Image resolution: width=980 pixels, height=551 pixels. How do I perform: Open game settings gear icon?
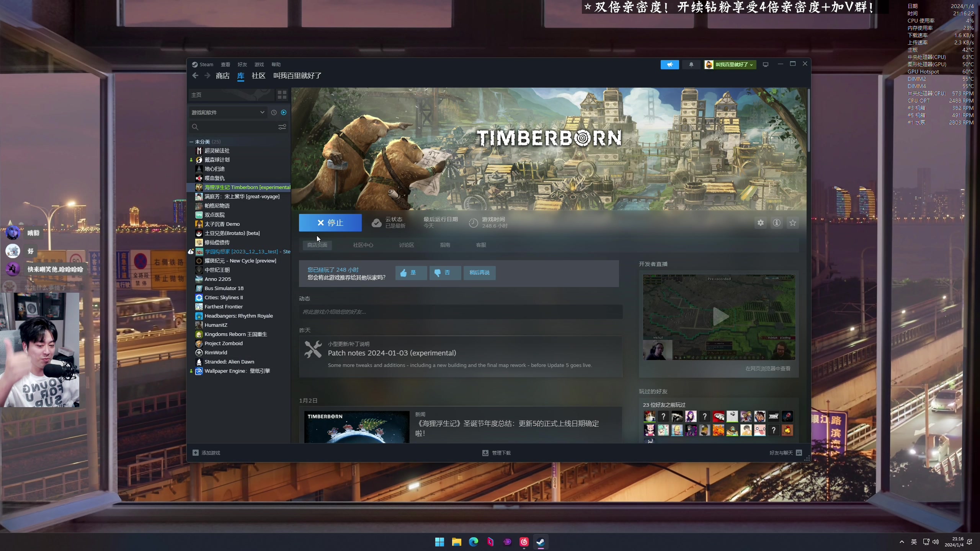tap(760, 223)
